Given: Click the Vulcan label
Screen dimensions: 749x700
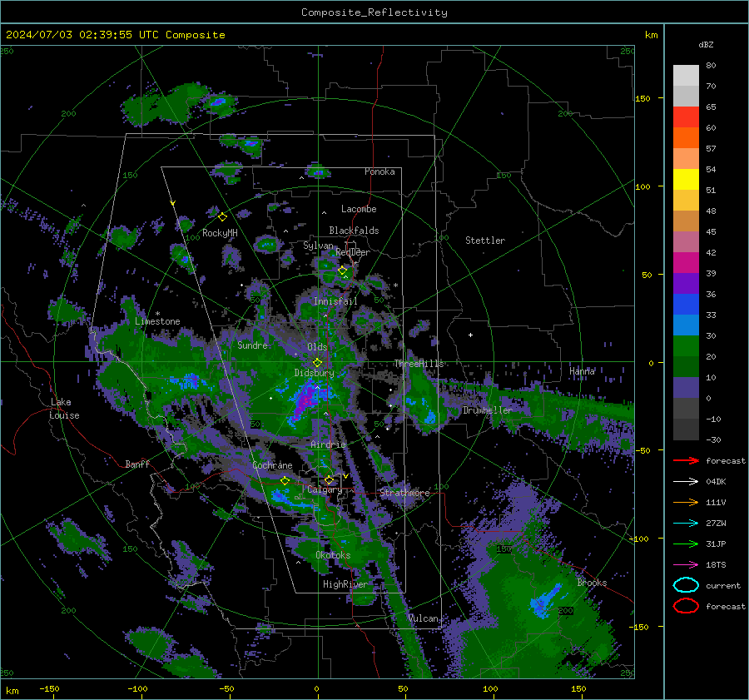Looking at the screenshot, I should pyautogui.click(x=424, y=618).
